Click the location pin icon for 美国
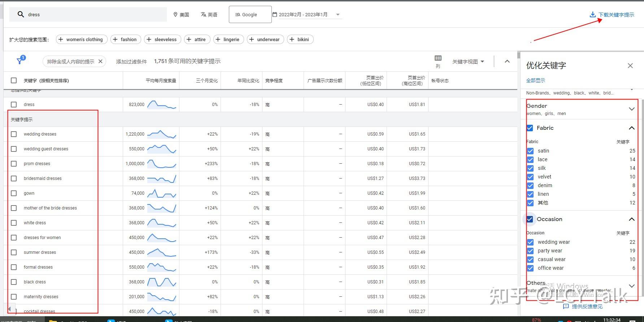Viewport: 644px width, 322px height. pos(175,14)
